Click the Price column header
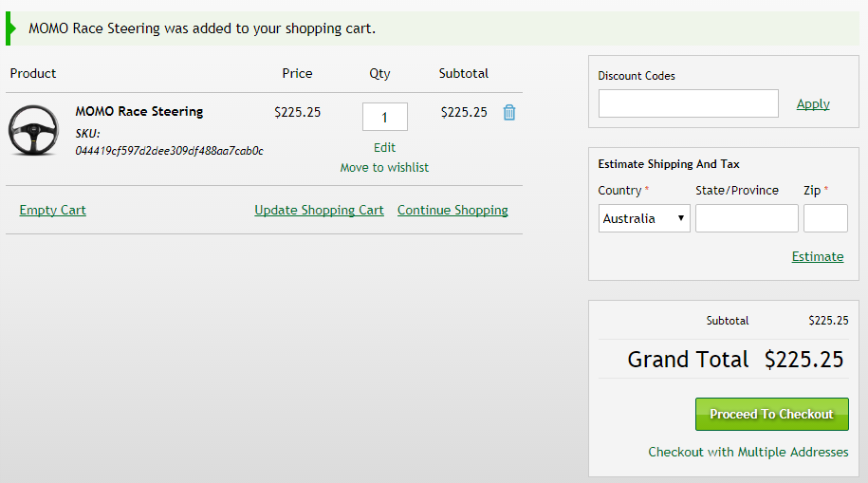 click(x=297, y=73)
